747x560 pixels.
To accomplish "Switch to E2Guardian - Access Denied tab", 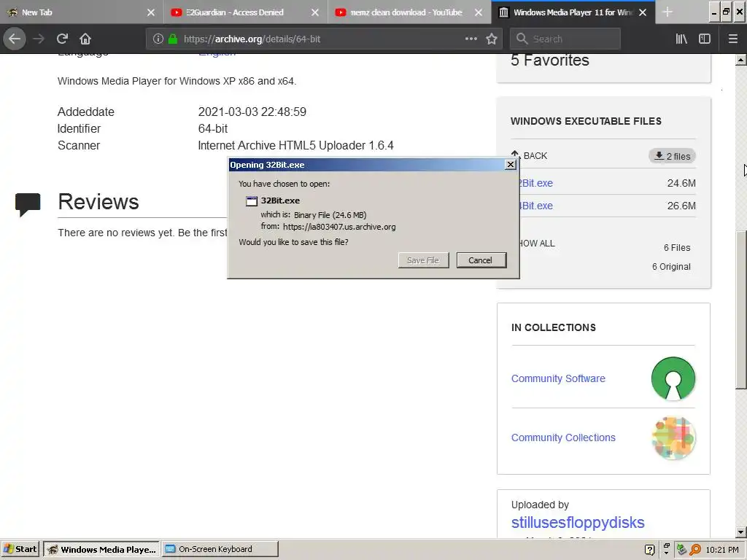I will 245,12.
